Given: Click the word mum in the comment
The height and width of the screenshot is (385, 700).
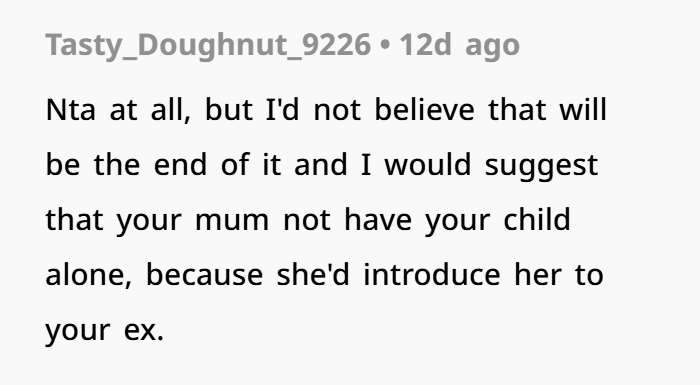Looking at the screenshot, I should [x=232, y=221].
